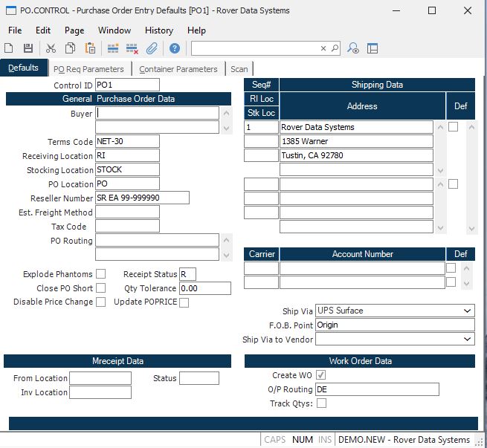Open attachments with the paperclip icon
The height and width of the screenshot is (448, 487).
pyautogui.click(x=152, y=48)
